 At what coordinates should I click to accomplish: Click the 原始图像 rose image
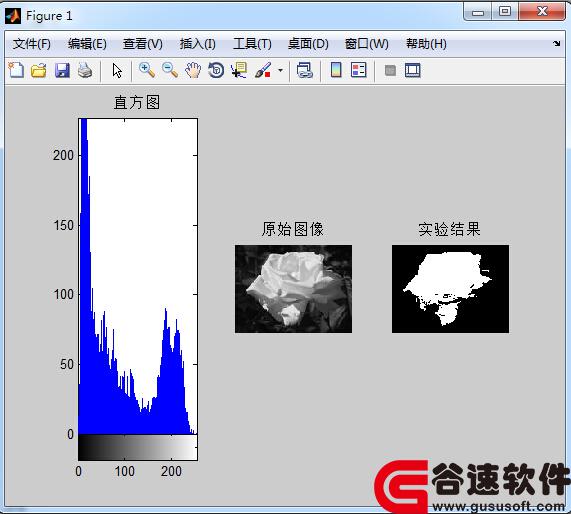[294, 289]
